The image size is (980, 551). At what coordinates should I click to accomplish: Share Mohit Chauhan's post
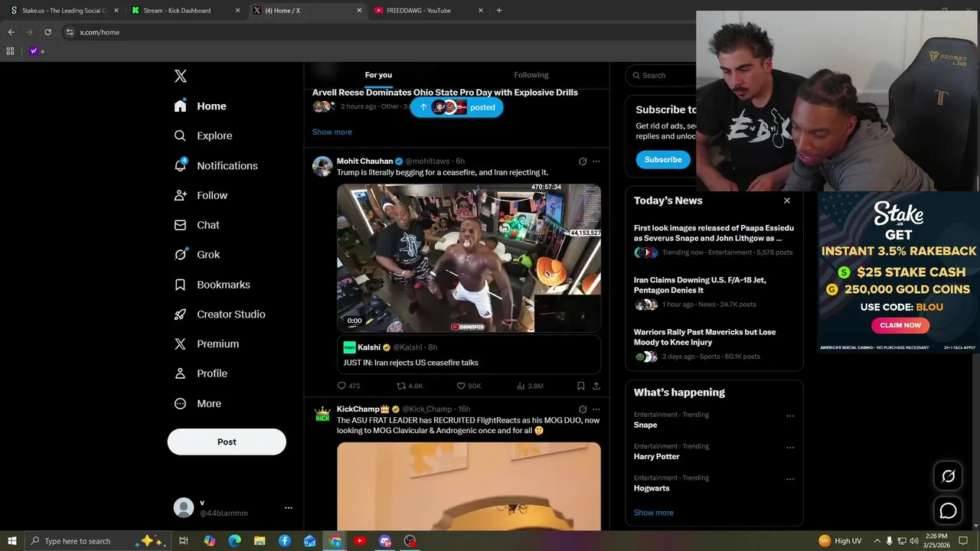point(596,386)
